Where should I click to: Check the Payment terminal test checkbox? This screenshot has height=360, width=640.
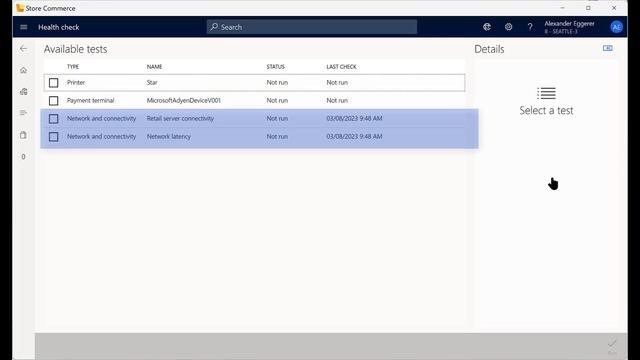click(53, 101)
